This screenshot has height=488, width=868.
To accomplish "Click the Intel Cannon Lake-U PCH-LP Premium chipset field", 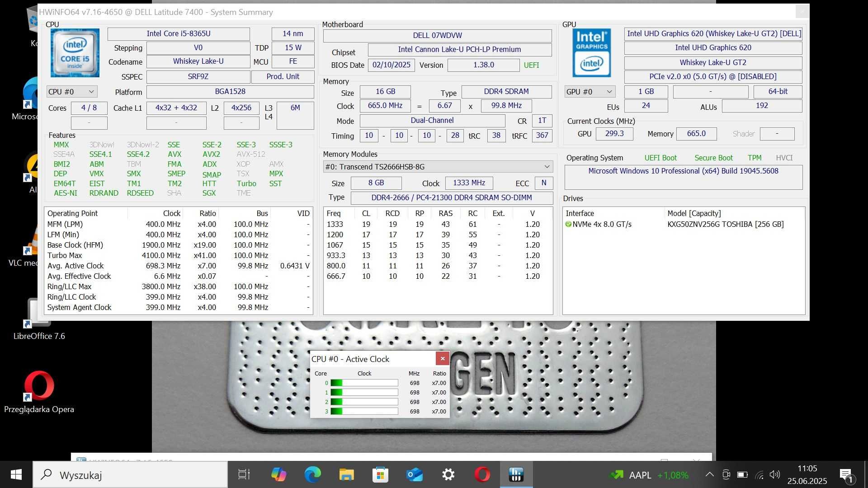I will 459,50.
